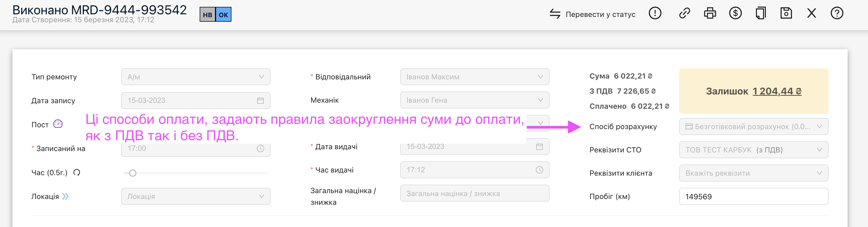
Task: Expand the Спосіб розрахунку dropdown
Action: click(753, 126)
